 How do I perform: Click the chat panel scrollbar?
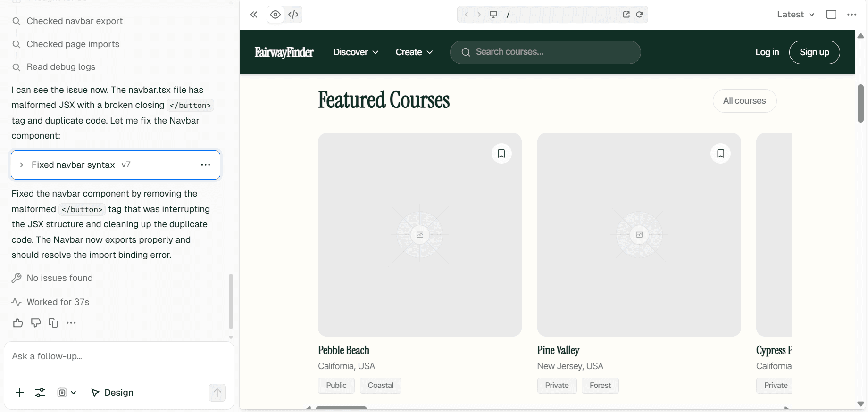(231, 301)
